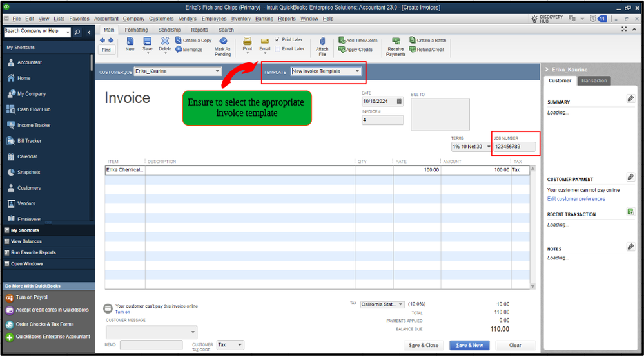This screenshot has height=356, width=644.
Task: Click Apply Credits icon
Action: [x=342, y=49]
